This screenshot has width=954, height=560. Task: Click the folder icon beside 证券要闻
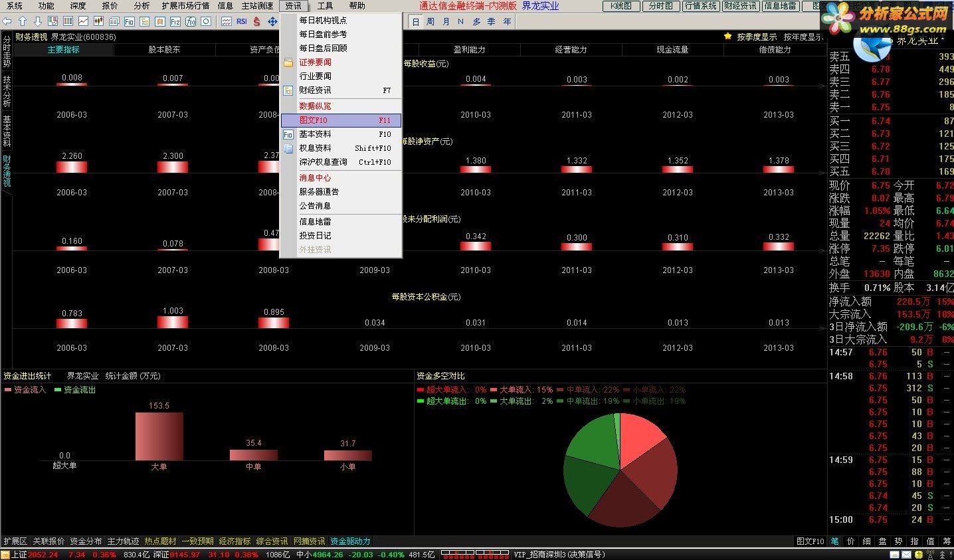coord(288,62)
